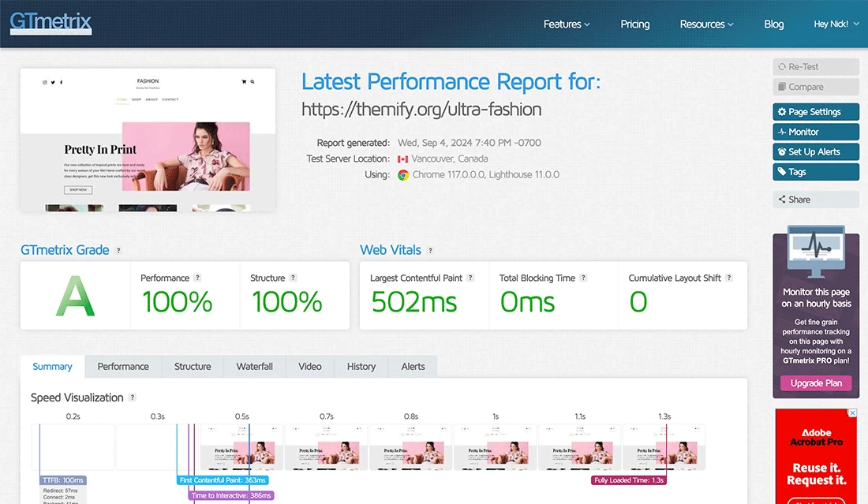
Task: Open help icon next to GTmetrix Grade
Action: [x=118, y=251]
